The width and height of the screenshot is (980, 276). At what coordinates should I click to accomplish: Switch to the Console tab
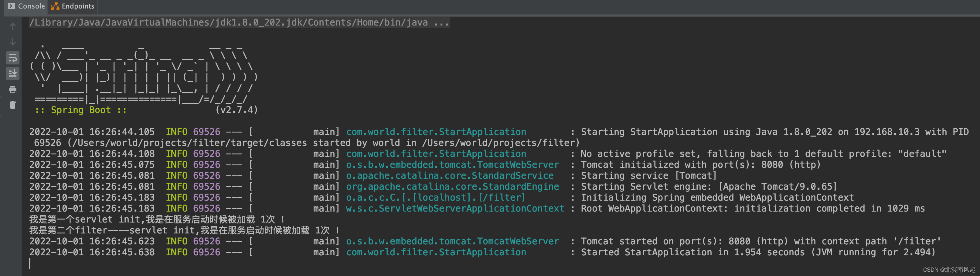point(26,6)
